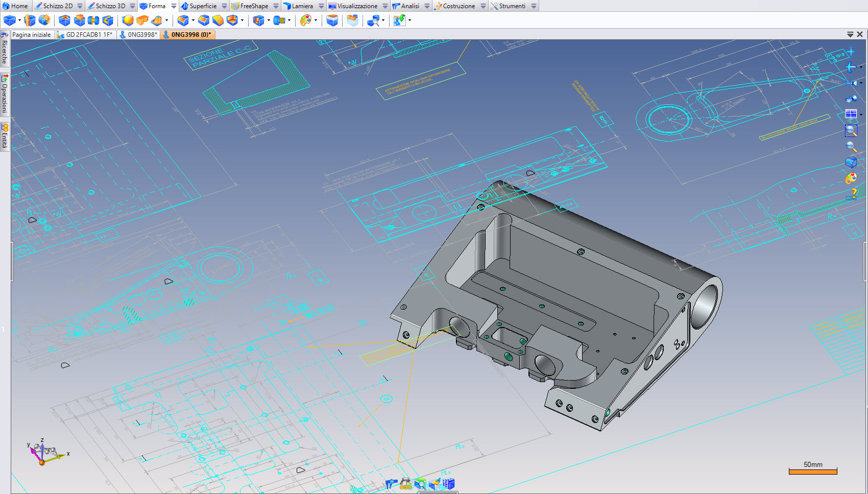Expand the FreeShape tab dropdown arrow

tap(276, 6)
